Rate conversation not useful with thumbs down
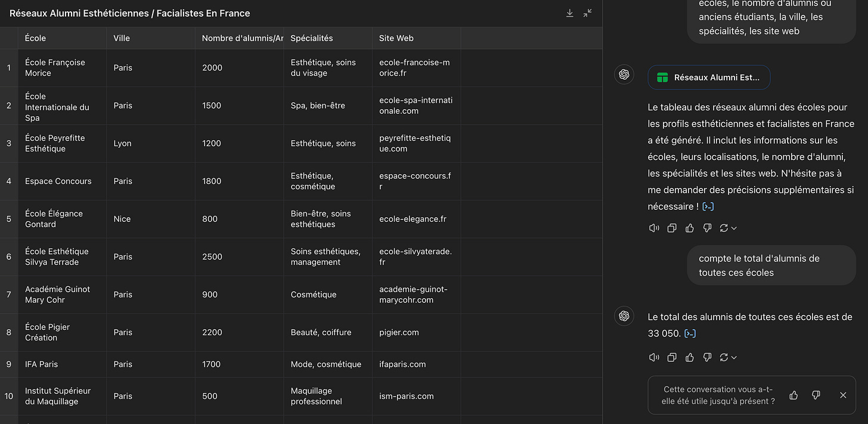 click(x=816, y=395)
